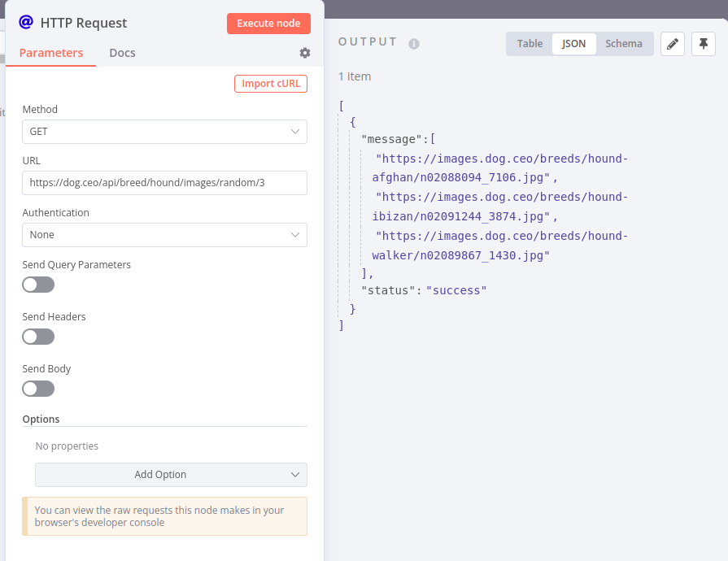Open the Schema view of output
Screen dimensions: 728x561
(x=624, y=43)
